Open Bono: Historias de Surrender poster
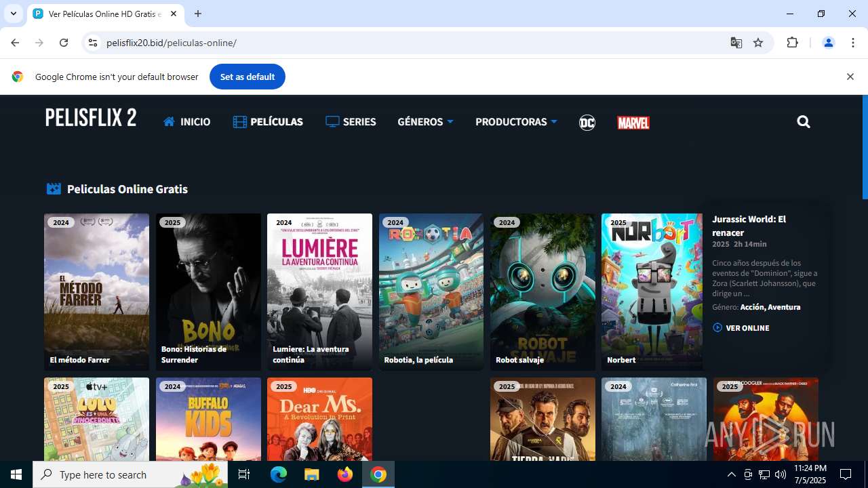Viewport: 868px width, 488px height. tap(208, 292)
